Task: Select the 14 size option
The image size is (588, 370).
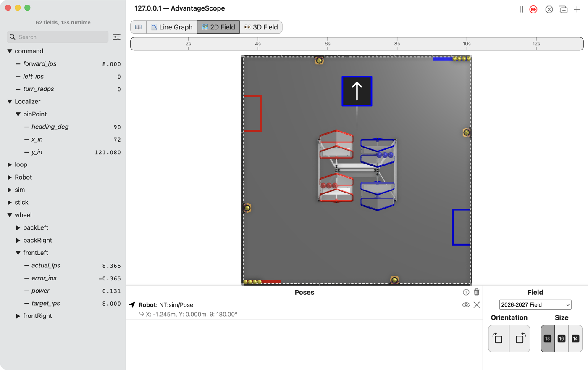Action: (575, 338)
